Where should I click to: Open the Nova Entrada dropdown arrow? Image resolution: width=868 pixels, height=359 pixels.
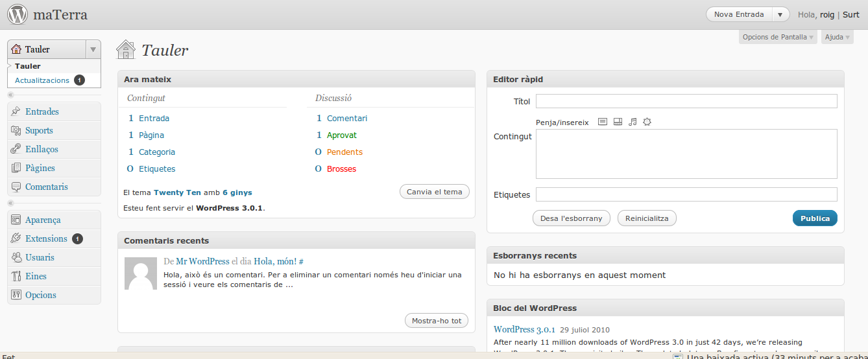pyautogui.click(x=781, y=15)
